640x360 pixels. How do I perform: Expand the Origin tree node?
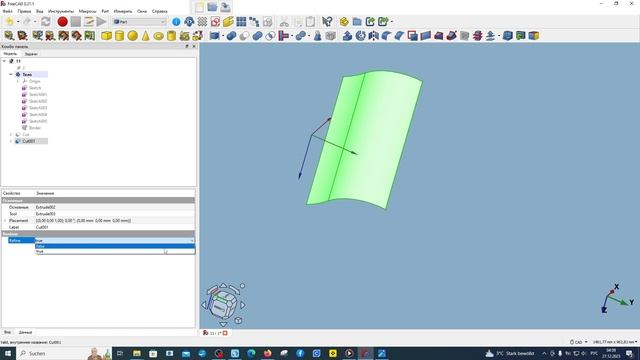18,81
